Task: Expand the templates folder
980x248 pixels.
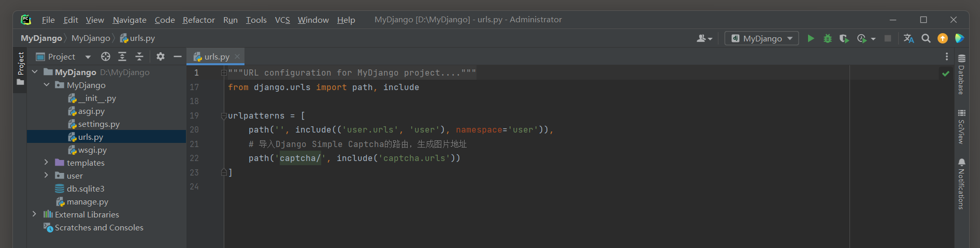Action: pyautogui.click(x=46, y=163)
